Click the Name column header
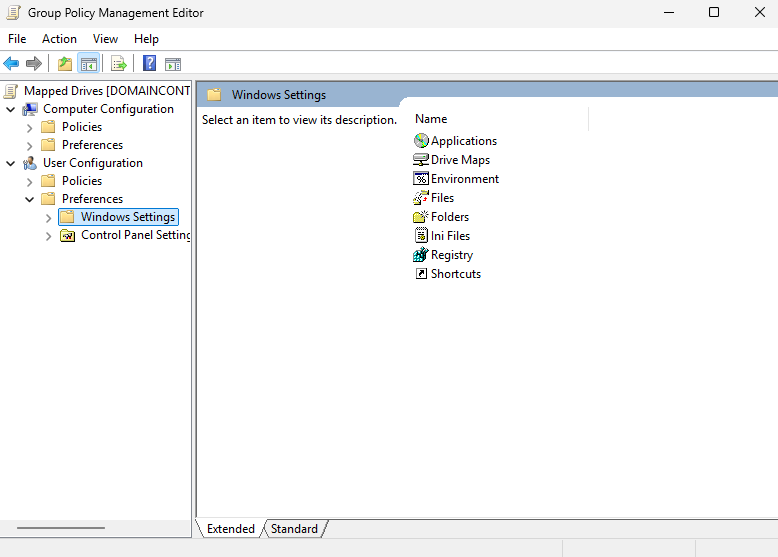This screenshot has height=557, width=778. pyautogui.click(x=431, y=119)
